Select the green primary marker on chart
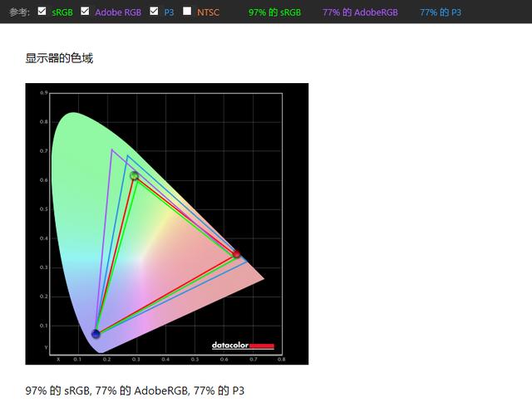This screenshot has width=532, height=417. coord(134,175)
